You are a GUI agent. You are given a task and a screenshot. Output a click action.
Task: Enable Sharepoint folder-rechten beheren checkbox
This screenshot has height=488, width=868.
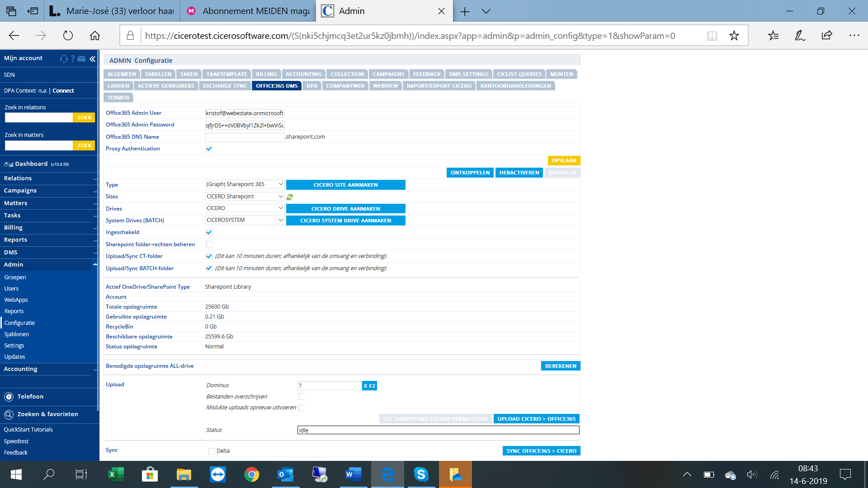209,244
